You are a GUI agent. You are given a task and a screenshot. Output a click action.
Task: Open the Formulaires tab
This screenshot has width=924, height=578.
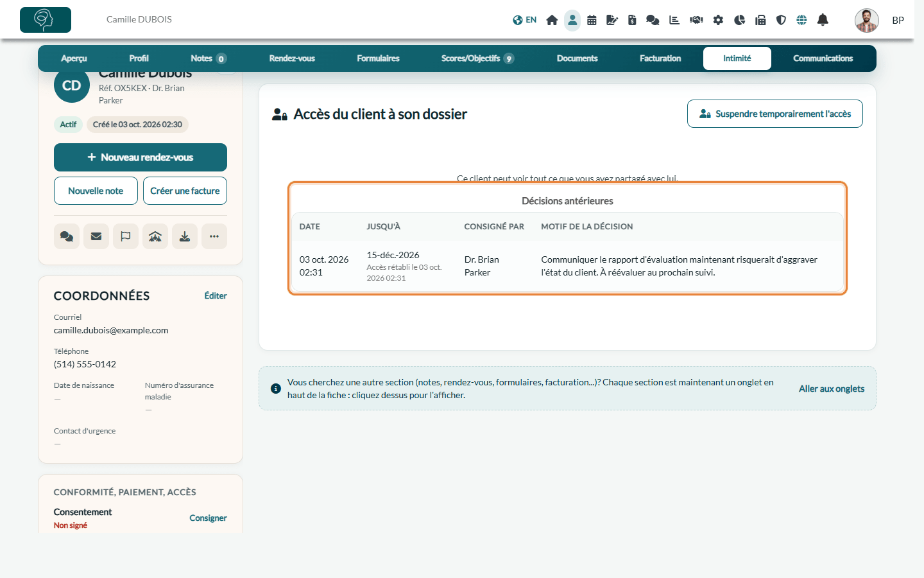click(x=378, y=58)
